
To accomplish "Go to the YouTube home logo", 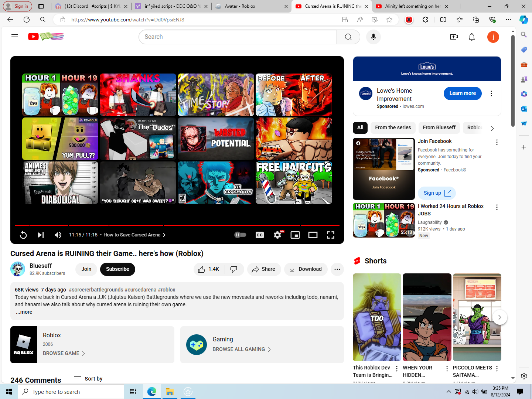I will tap(46, 37).
